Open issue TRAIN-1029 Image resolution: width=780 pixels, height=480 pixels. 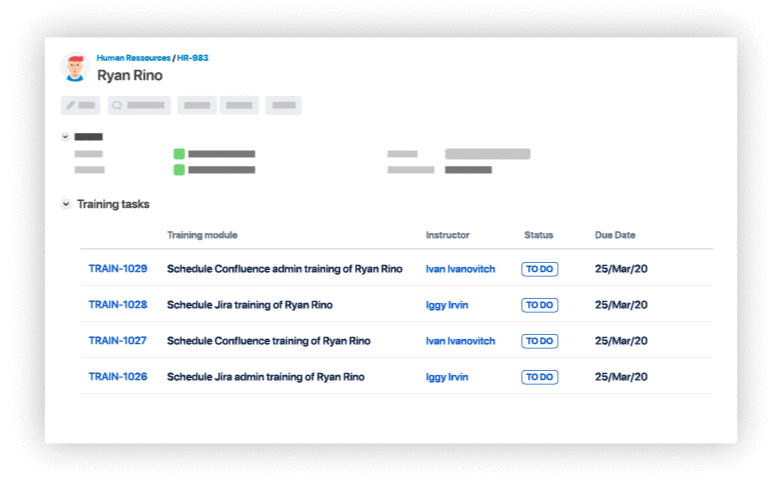[118, 269]
